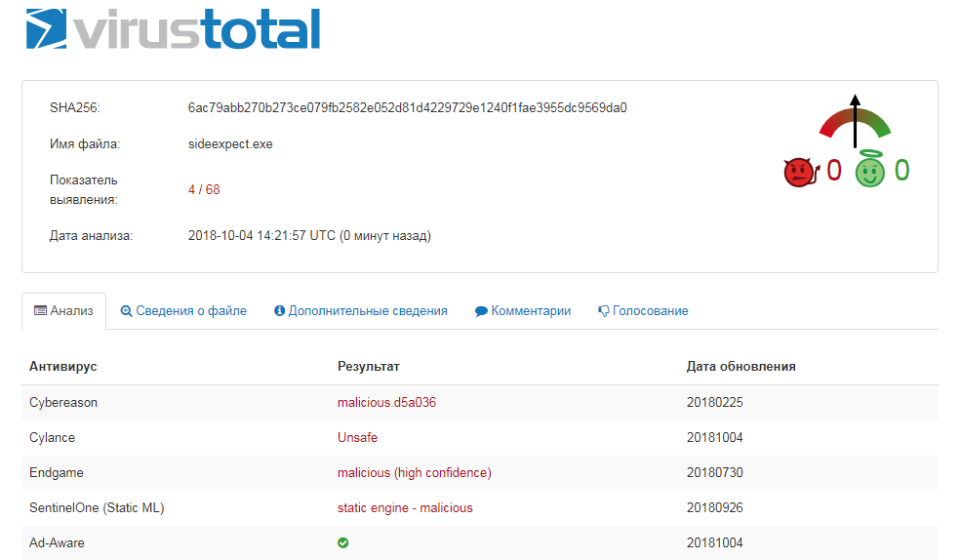Image resolution: width=961 pixels, height=560 pixels.
Task: Click the Дата анализа label
Action: (x=91, y=236)
